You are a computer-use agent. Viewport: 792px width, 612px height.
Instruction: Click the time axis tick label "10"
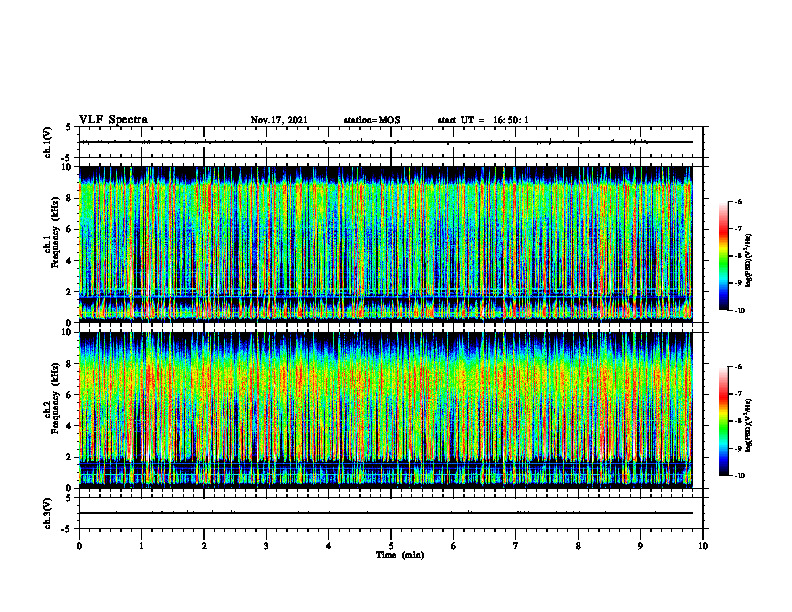point(703,546)
